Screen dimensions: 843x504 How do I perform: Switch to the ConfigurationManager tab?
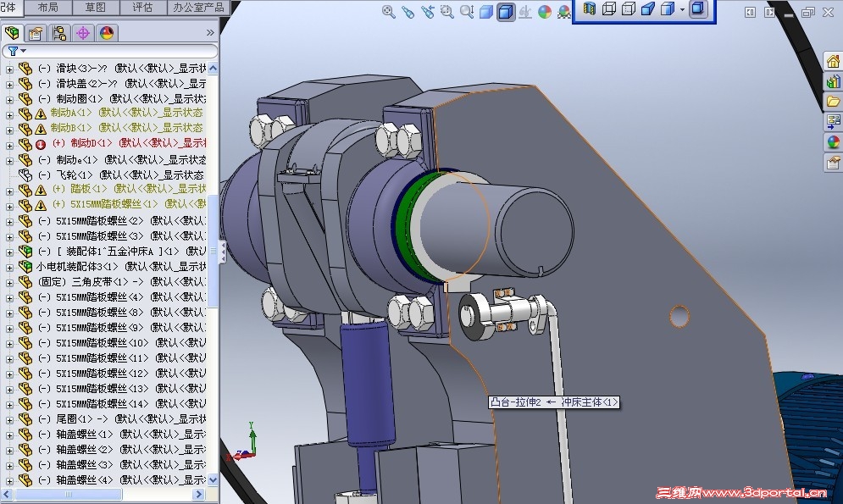coord(59,33)
